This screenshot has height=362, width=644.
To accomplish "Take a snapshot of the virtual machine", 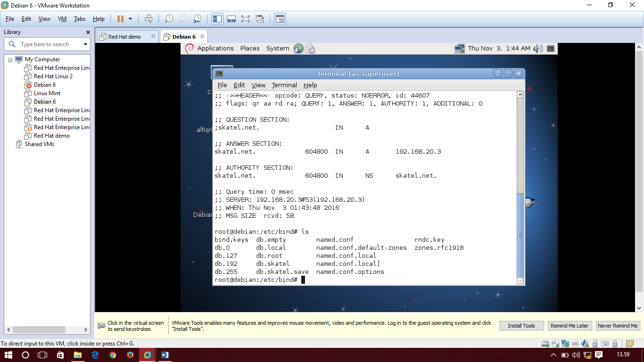I will point(168,19).
